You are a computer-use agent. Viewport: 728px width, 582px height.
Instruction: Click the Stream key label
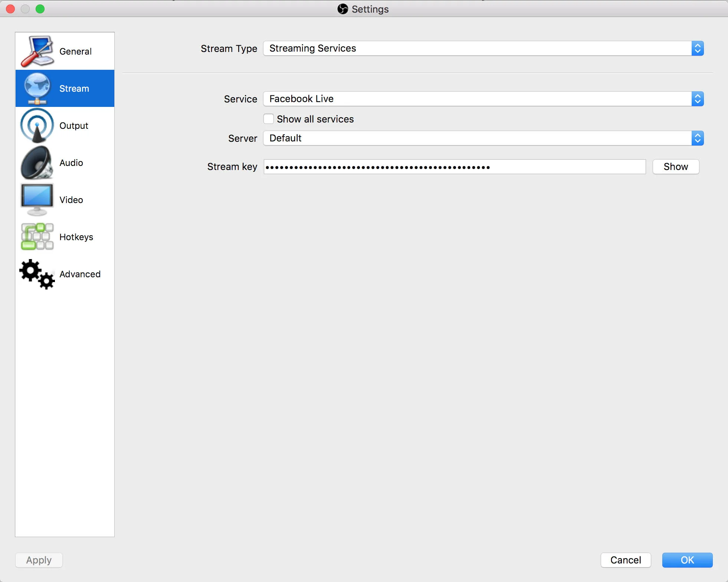[232, 167]
